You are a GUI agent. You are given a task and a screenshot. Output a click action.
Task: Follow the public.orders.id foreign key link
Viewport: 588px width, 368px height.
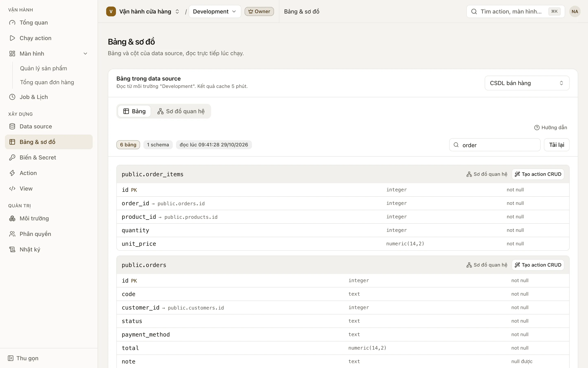[x=181, y=203]
